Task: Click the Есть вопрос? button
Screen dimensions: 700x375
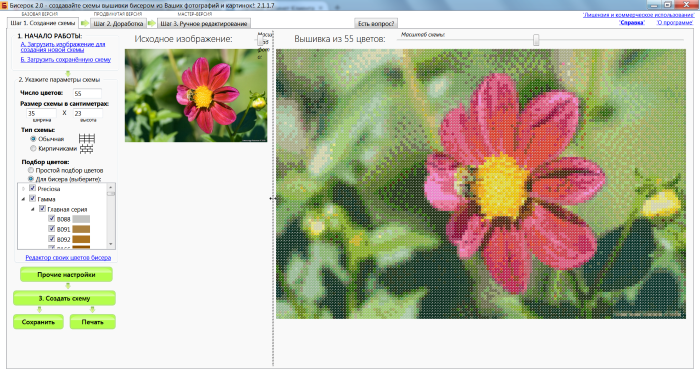Action: 376,23
